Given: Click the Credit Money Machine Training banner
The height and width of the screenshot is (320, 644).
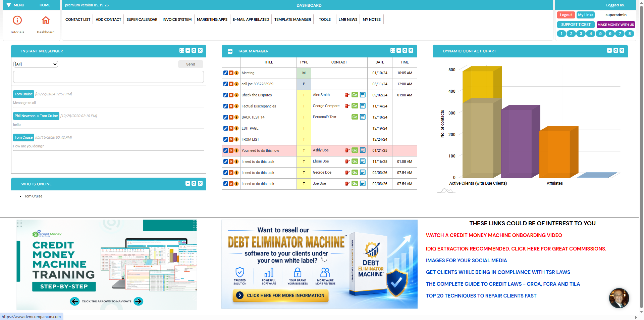Looking at the screenshot, I should [107, 265].
